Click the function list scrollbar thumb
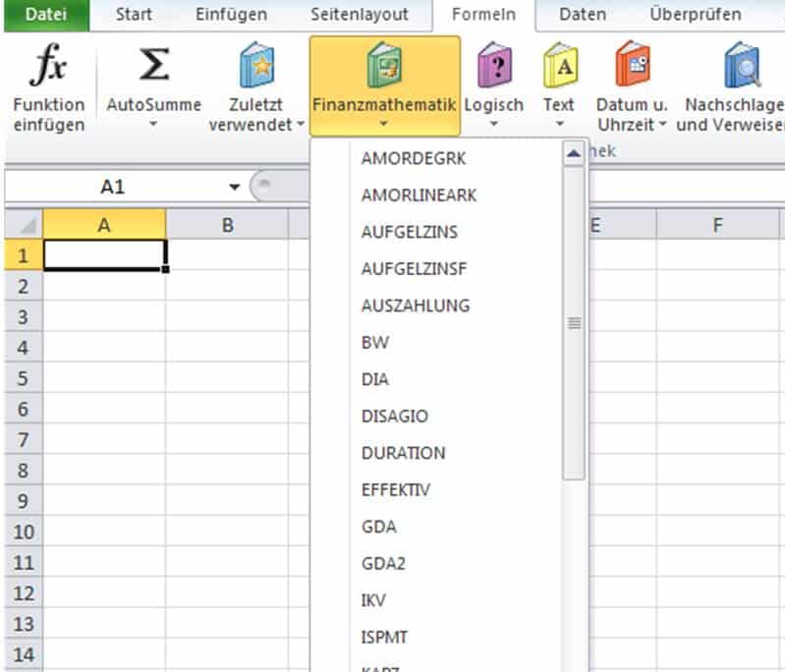785x672 pixels. pos(574,322)
